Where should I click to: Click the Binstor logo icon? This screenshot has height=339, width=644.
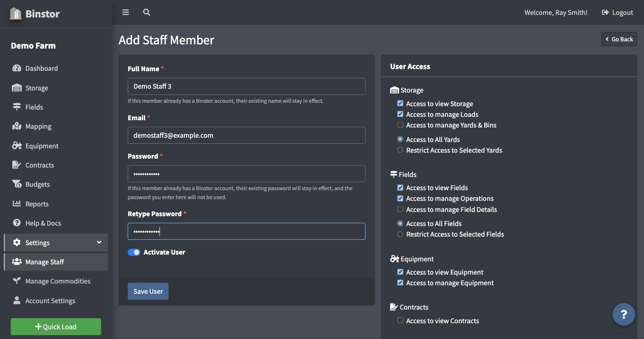pyautogui.click(x=15, y=13)
